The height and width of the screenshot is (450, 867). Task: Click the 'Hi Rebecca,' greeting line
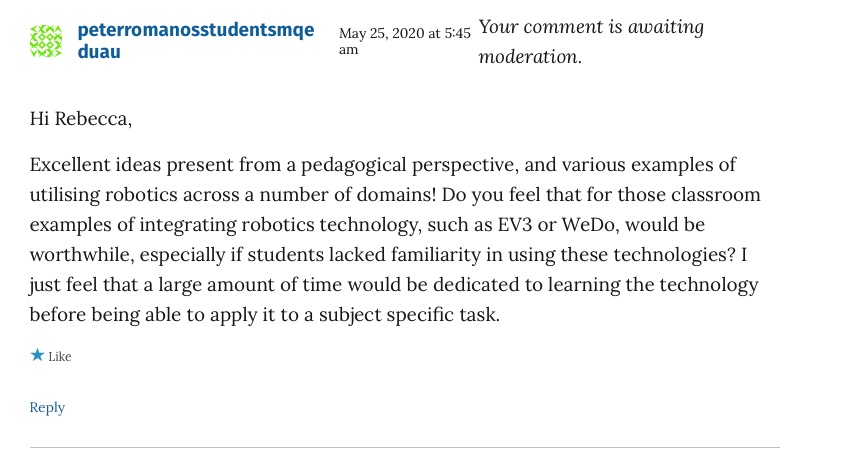coord(80,119)
